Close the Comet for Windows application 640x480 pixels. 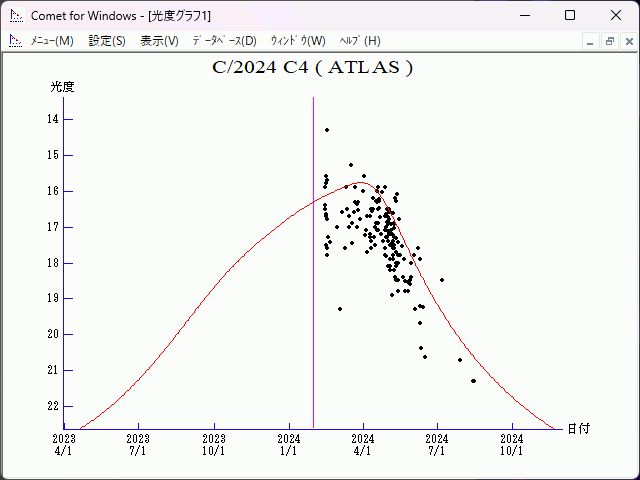(x=616, y=15)
